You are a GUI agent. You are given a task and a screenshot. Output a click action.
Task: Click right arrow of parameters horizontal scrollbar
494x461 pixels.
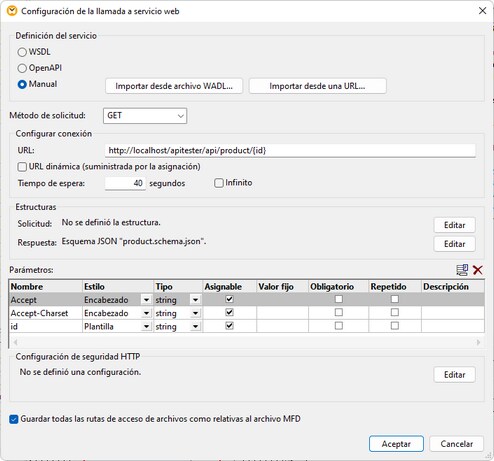pyautogui.click(x=478, y=342)
